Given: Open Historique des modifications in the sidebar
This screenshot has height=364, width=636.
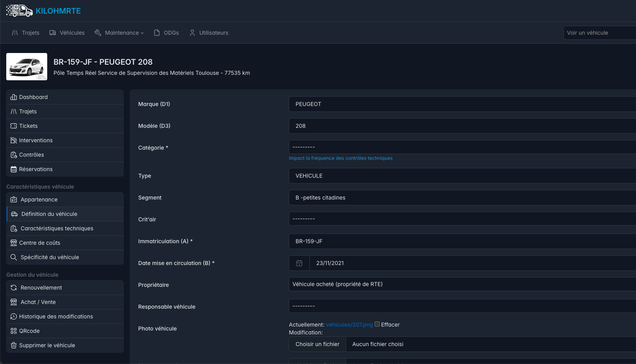Looking at the screenshot, I should tap(56, 316).
